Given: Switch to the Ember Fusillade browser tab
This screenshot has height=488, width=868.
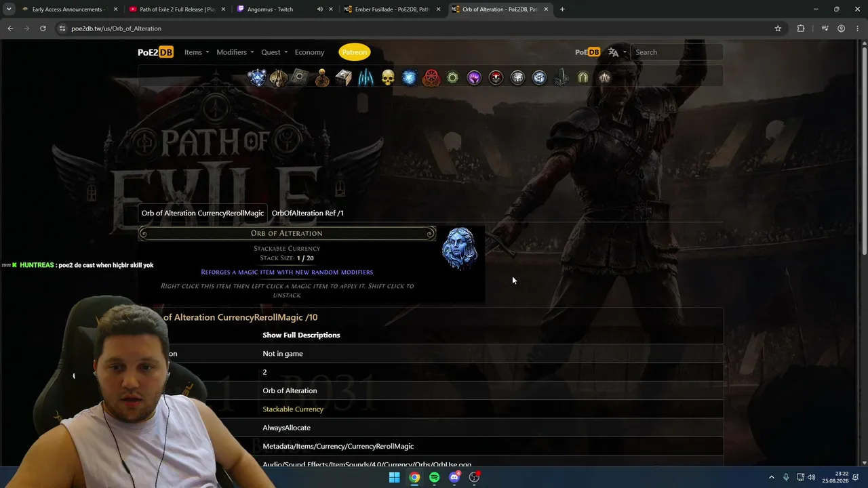Looking at the screenshot, I should 393,9.
